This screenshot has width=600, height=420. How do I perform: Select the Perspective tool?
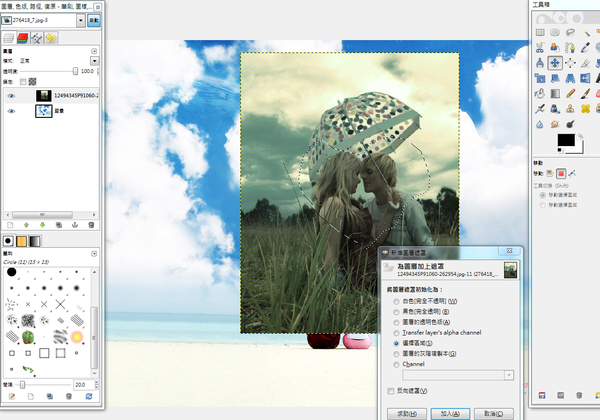[x=570, y=78]
